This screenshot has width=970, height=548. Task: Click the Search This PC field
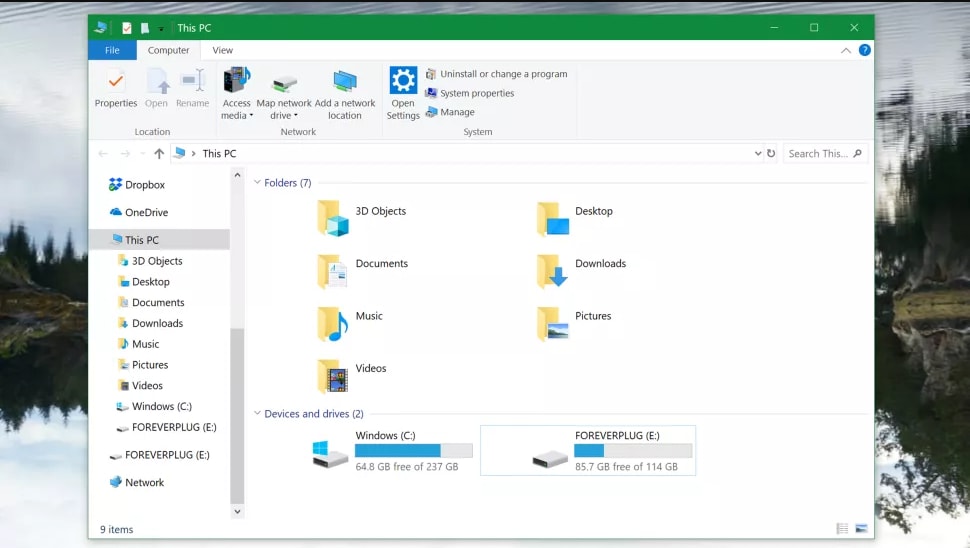(825, 153)
